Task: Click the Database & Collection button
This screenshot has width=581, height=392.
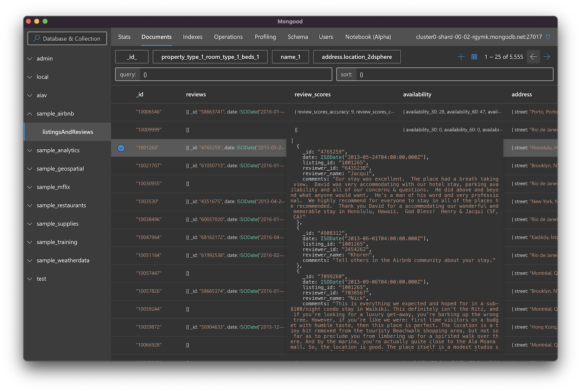Action: (67, 38)
